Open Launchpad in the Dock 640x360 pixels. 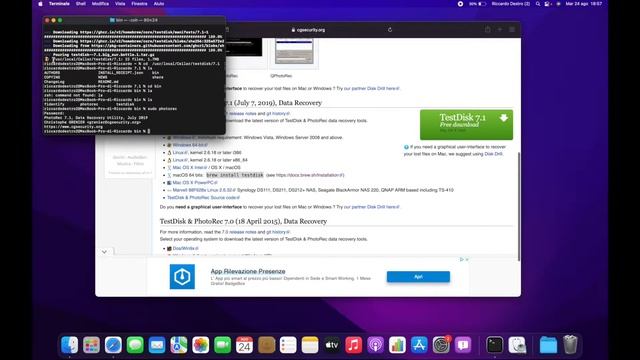91,345
